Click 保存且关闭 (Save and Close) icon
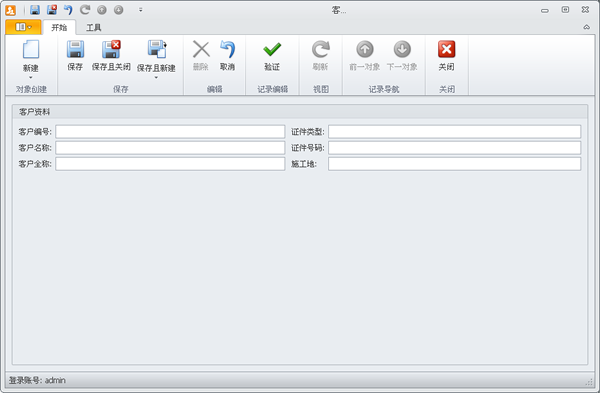This screenshot has height=393, width=600. [111, 49]
